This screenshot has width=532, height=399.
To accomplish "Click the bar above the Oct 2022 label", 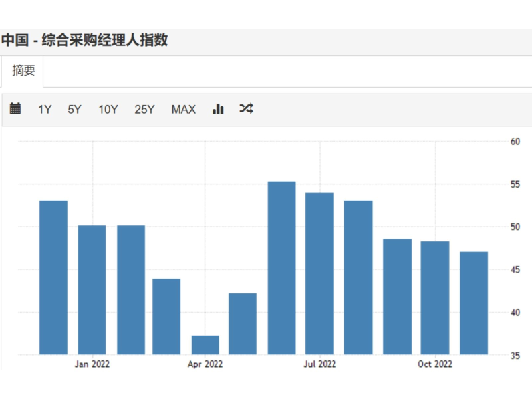I will point(435,297).
